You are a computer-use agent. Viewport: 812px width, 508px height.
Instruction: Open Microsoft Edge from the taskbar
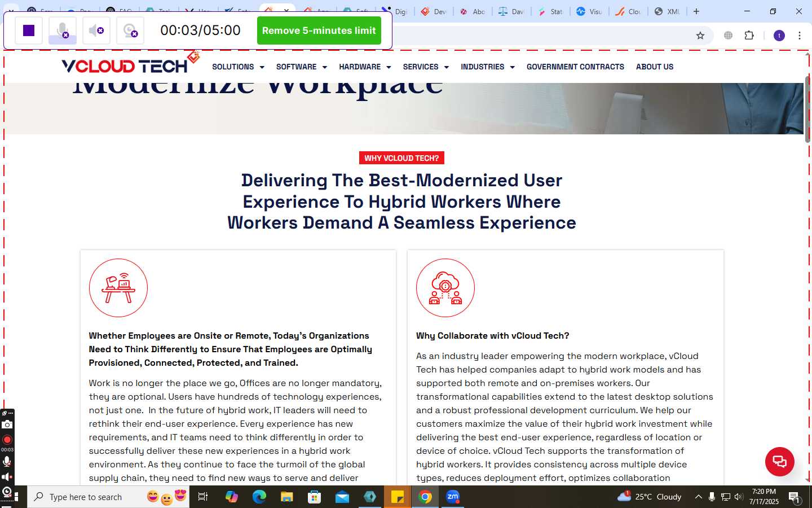[x=259, y=497]
